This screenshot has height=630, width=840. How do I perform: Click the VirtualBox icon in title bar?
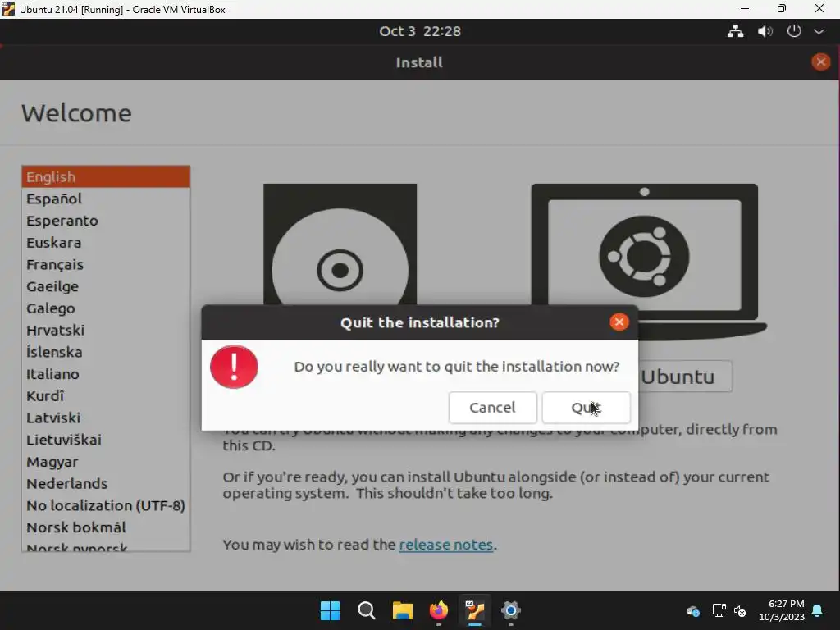coord(8,9)
